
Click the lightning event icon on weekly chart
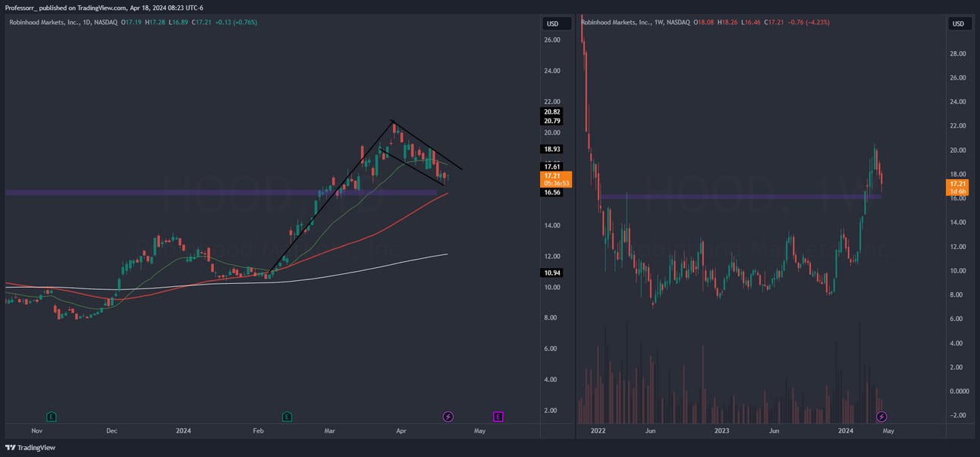click(881, 416)
